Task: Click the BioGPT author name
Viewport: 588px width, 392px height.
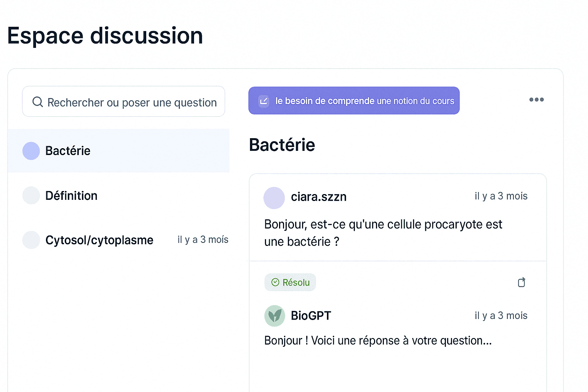Action: tap(311, 315)
